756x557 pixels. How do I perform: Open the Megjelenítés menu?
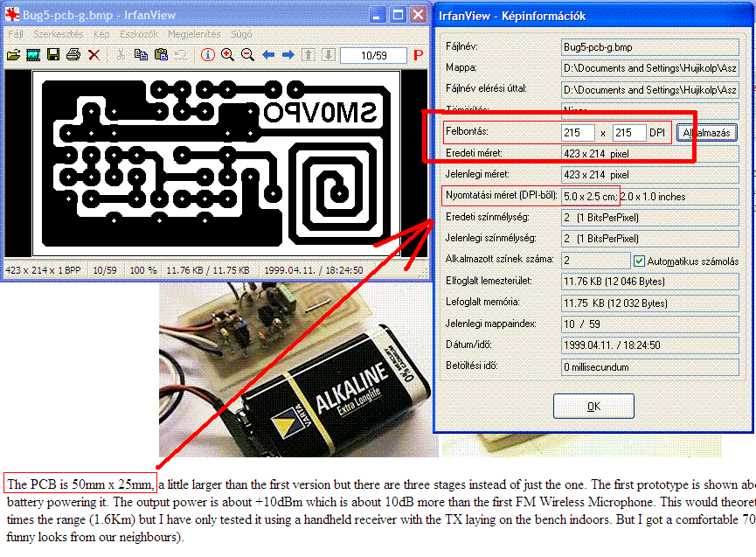pyautogui.click(x=194, y=34)
